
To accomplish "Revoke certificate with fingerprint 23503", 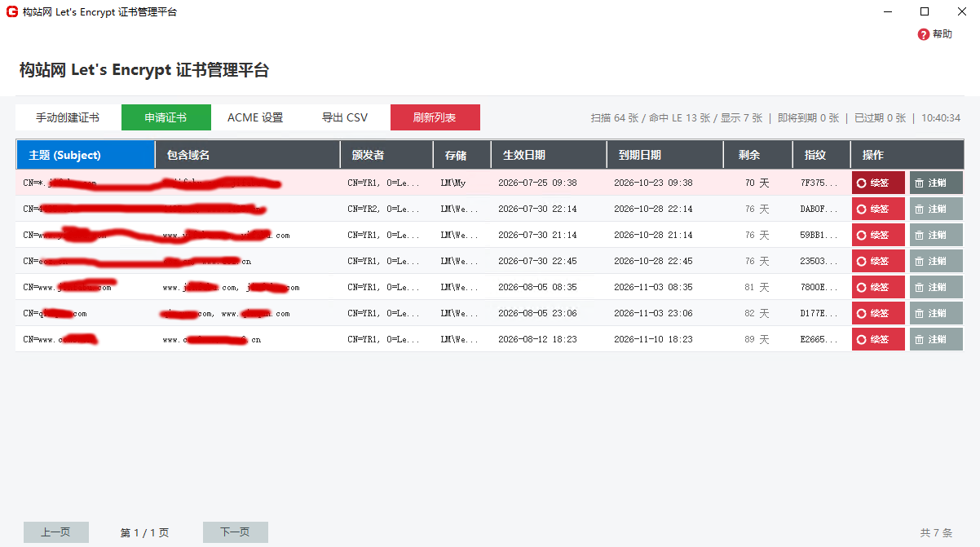I will click(936, 261).
